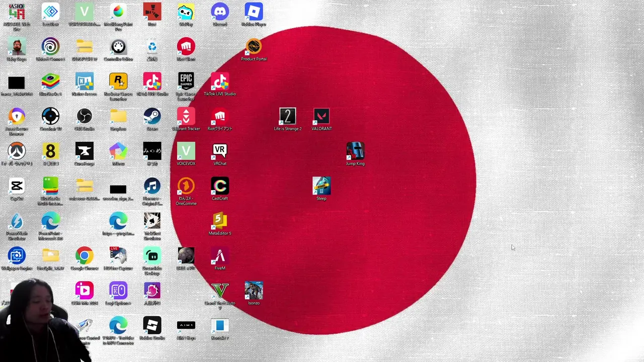This screenshot has height=362, width=644.
Task: Open the Jump King game icon
Action: [355, 151]
